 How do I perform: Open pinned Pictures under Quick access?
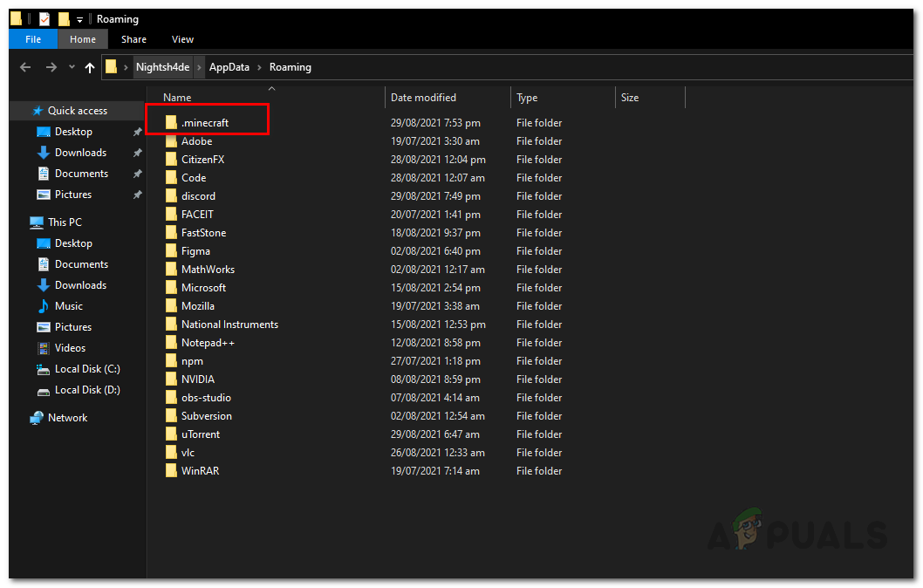pyautogui.click(x=73, y=195)
